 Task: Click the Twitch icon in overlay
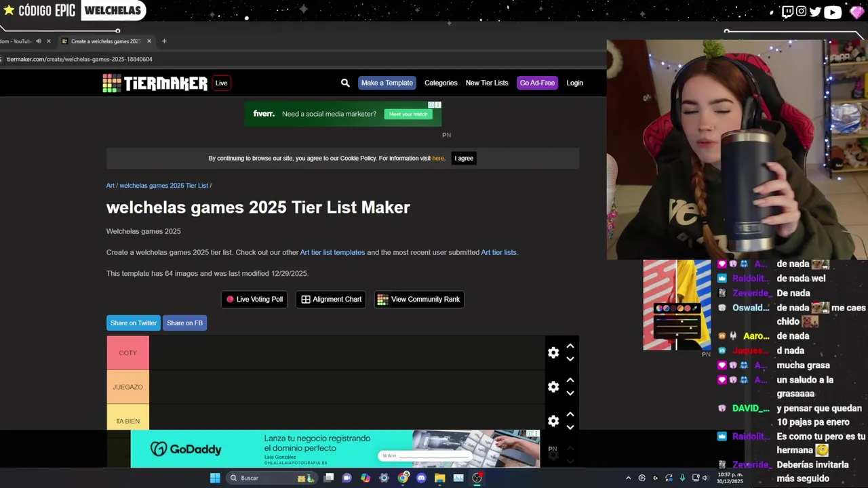pyautogui.click(x=787, y=11)
